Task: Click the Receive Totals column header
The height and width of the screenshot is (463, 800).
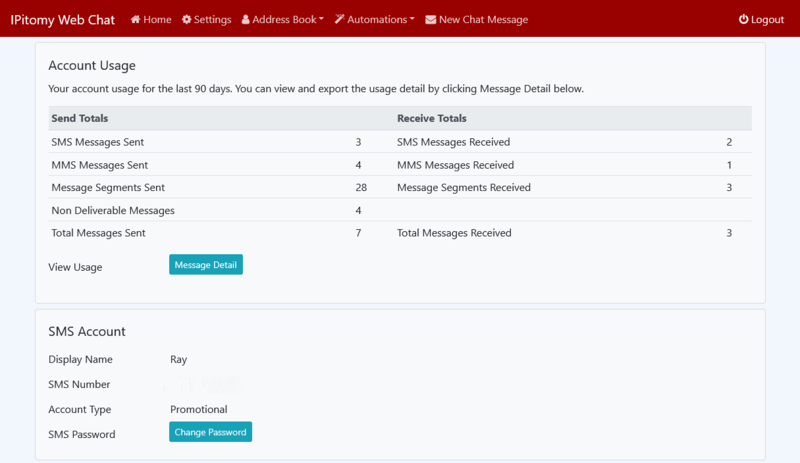Action: pos(431,119)
